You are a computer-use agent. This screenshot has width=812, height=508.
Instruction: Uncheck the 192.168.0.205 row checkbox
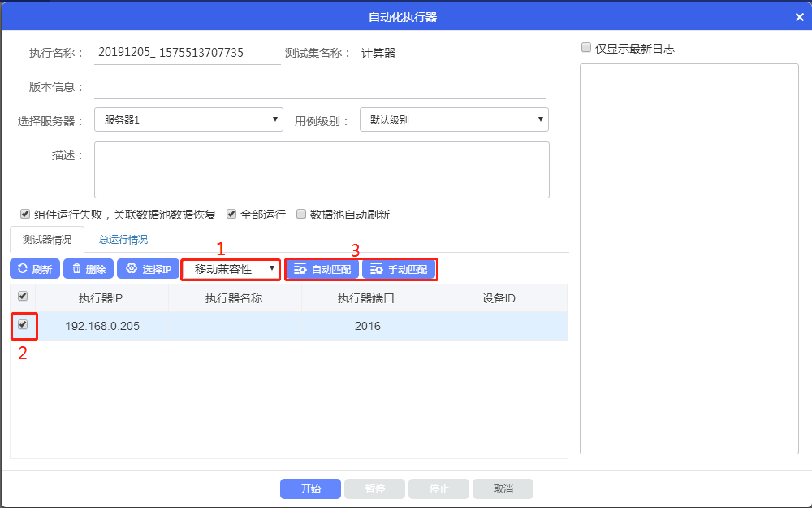(23, 325)
